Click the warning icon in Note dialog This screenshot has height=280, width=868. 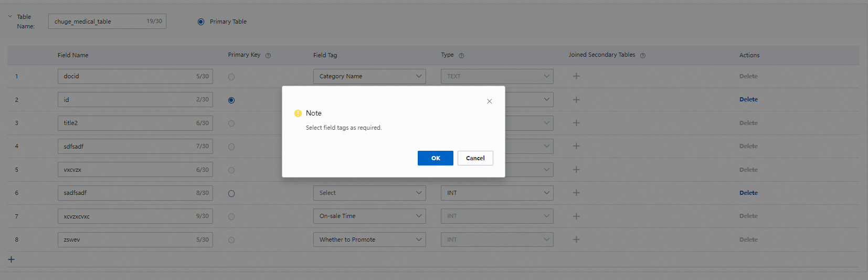click(298, 113)
